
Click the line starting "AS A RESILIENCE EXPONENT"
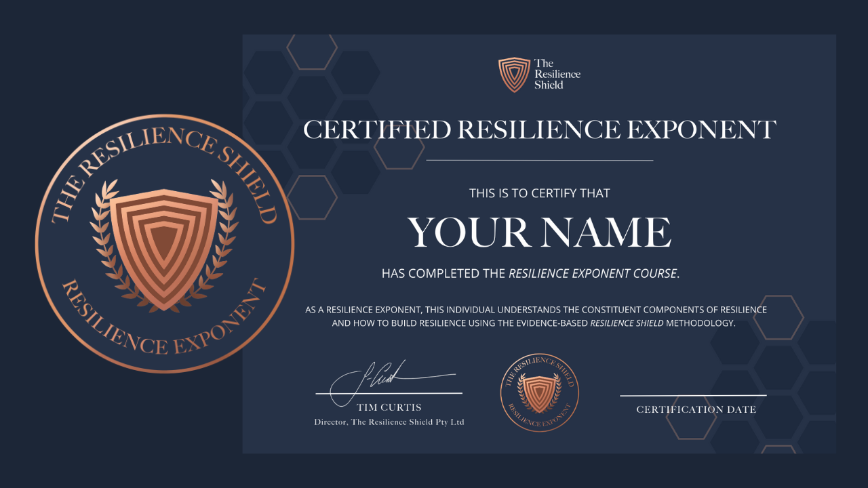tap(536, 310)
